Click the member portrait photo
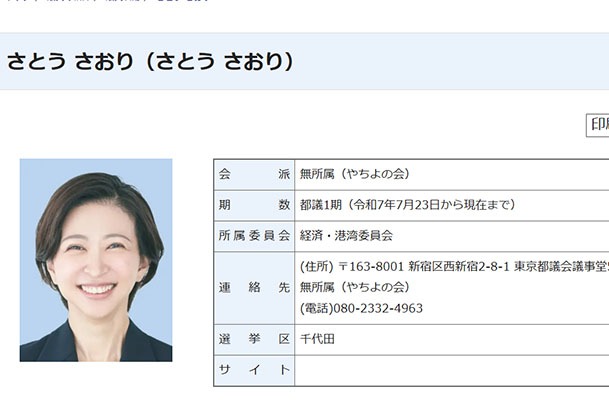Screen dimensions: 609x406 click(96, 260)
